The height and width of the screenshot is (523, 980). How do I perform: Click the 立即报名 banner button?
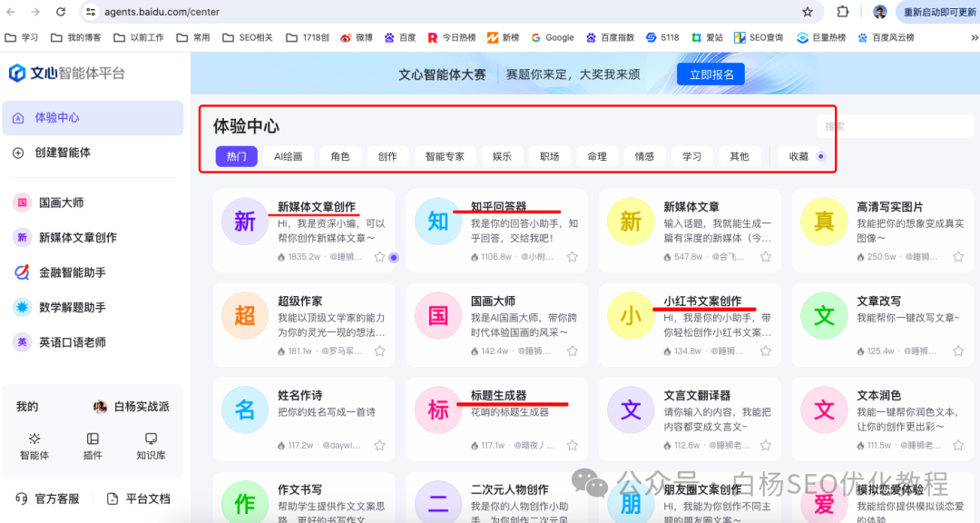711,74
